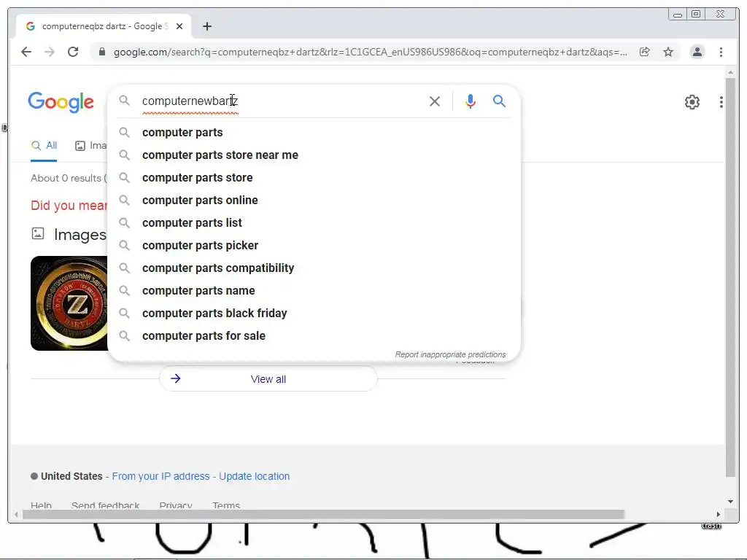Start voice search with the microphone
This screenshot has width=747, height=560.
[x=471, y=101]
